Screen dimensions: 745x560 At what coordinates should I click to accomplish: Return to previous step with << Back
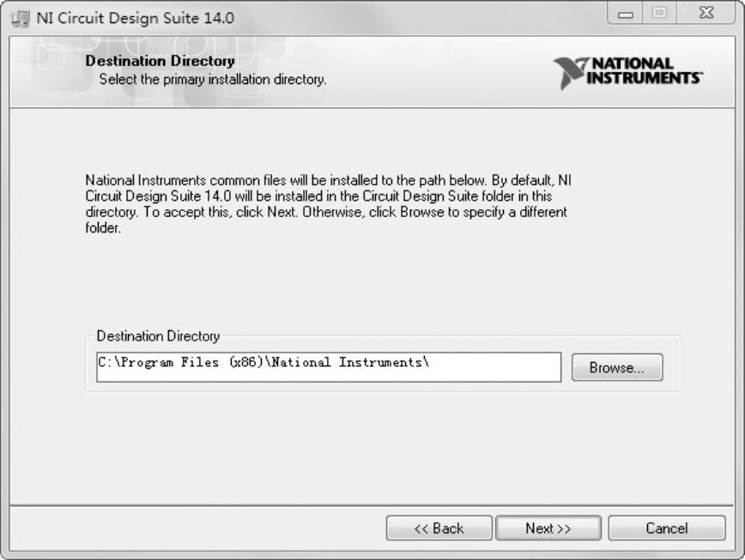(x=439, y=528)
